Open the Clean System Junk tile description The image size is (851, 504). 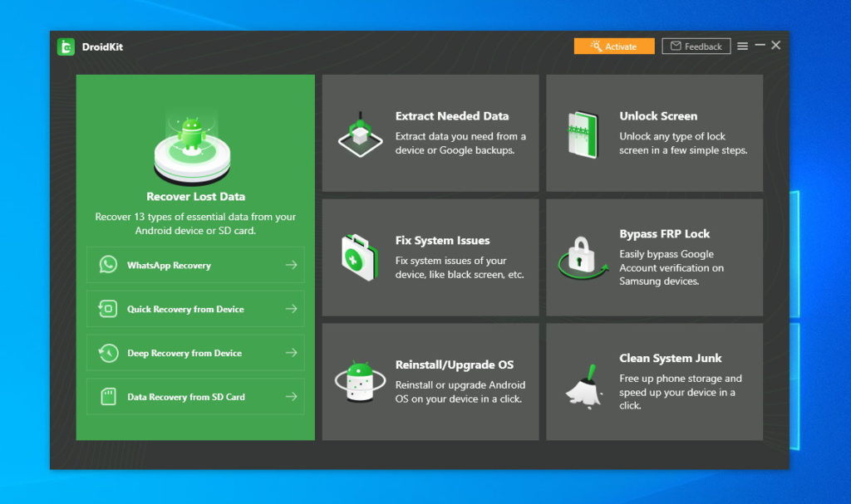coord(681,392)
